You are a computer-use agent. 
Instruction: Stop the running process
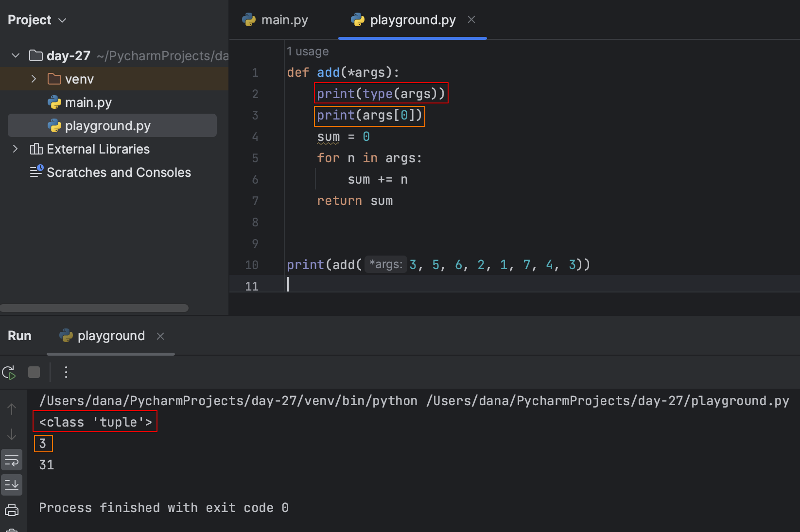pos(34,372)
